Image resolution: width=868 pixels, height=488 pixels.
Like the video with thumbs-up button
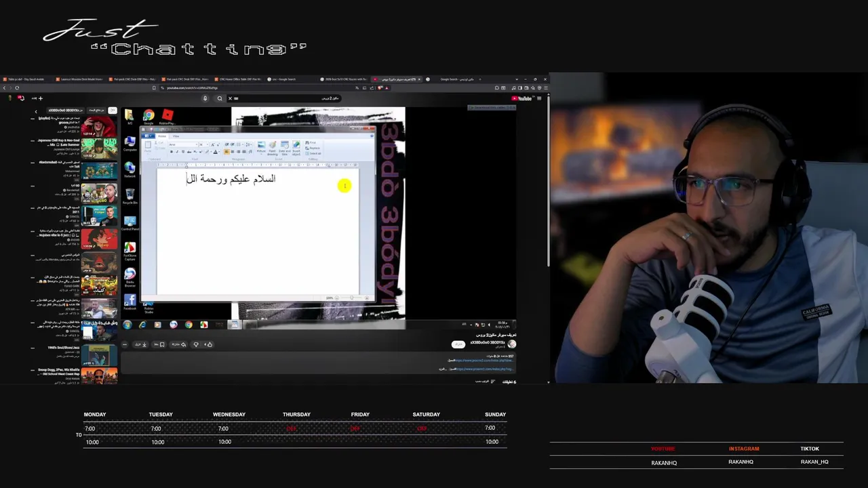tap(210, 344)
